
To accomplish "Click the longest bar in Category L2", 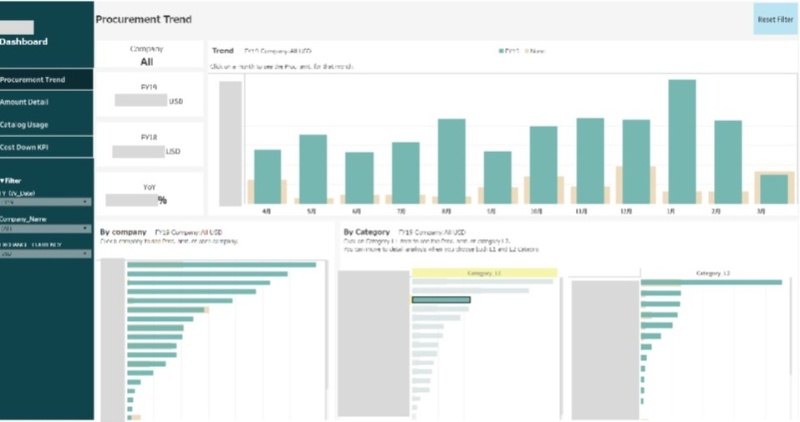I will [x=711, y=282].
